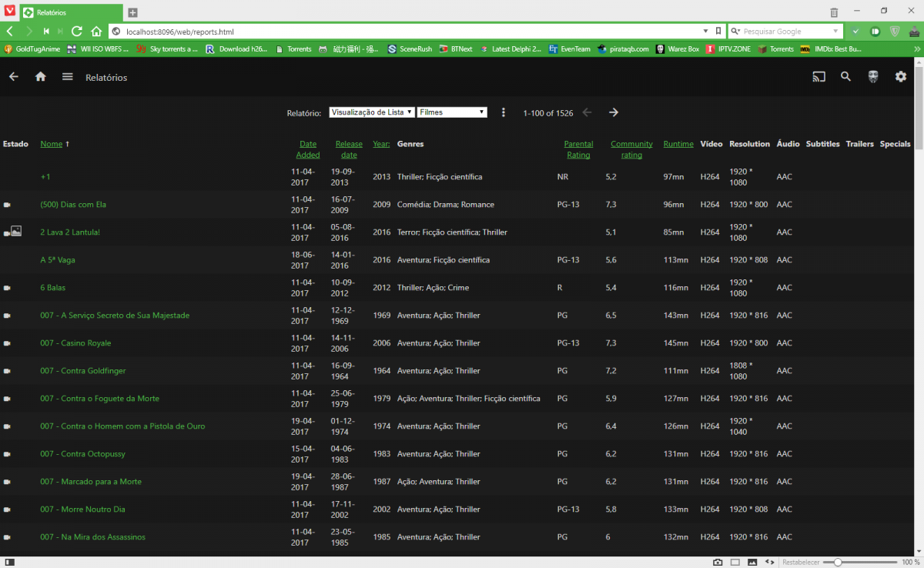Viewport: 924px width, 568px height.
Task: Click the browser address bar URL
Action: coord(179,32)
